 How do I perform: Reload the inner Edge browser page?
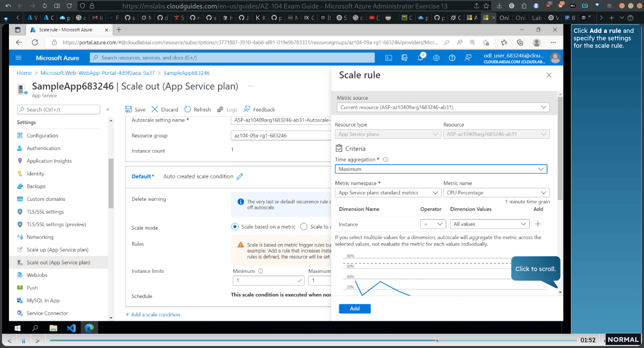coord(35,42)
